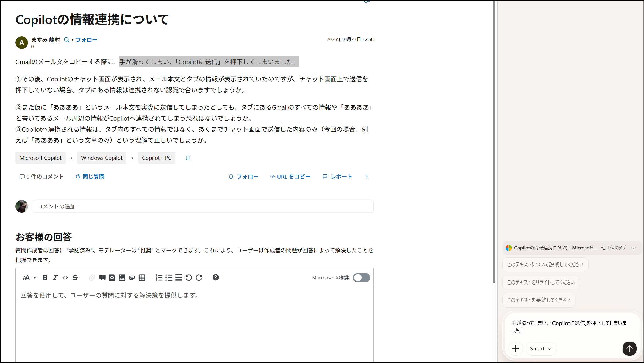Insert a block quote
The height and width of the screenshot is (363, 644).
(x=102, y=278)
